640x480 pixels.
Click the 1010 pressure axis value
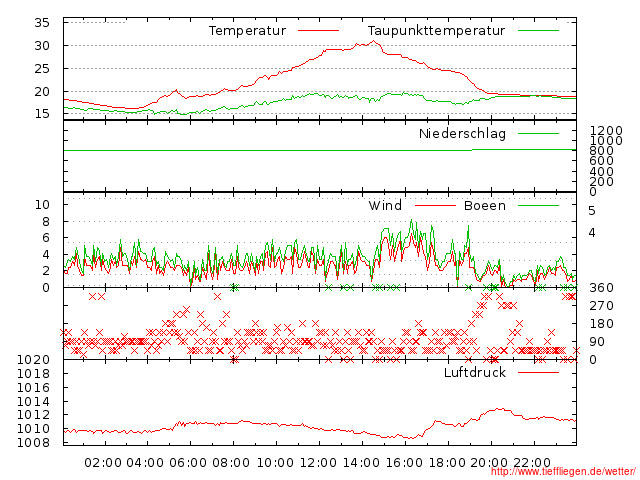33,429
